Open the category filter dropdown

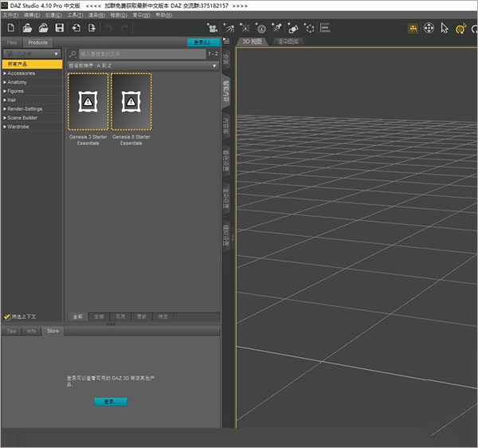[x=32, y=53]
